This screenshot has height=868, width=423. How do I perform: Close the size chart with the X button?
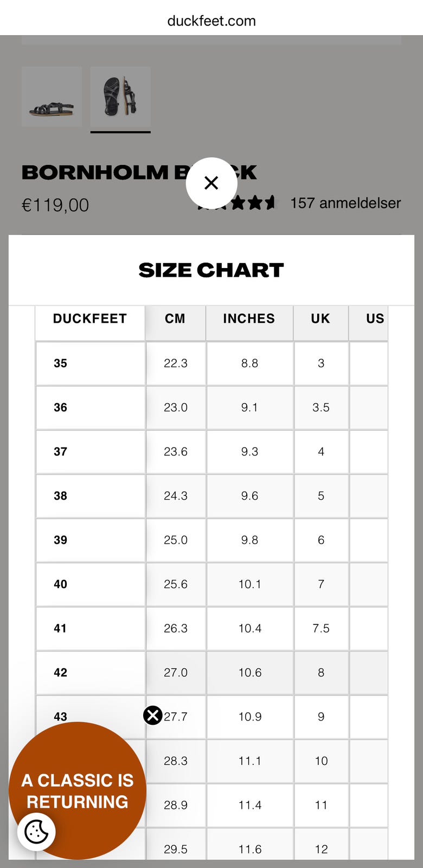211,183
